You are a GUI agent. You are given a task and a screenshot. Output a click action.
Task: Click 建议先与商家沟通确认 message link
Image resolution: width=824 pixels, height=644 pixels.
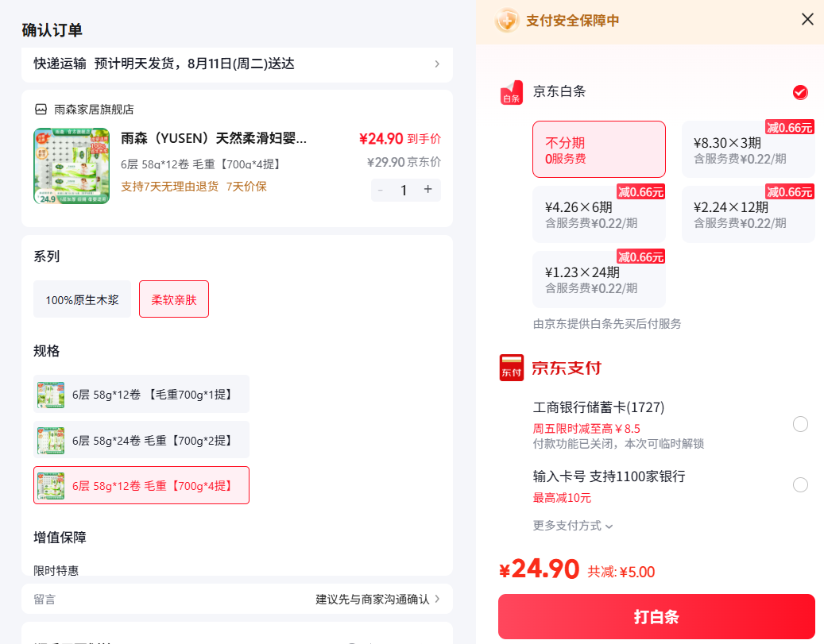(x=373, y=600)
